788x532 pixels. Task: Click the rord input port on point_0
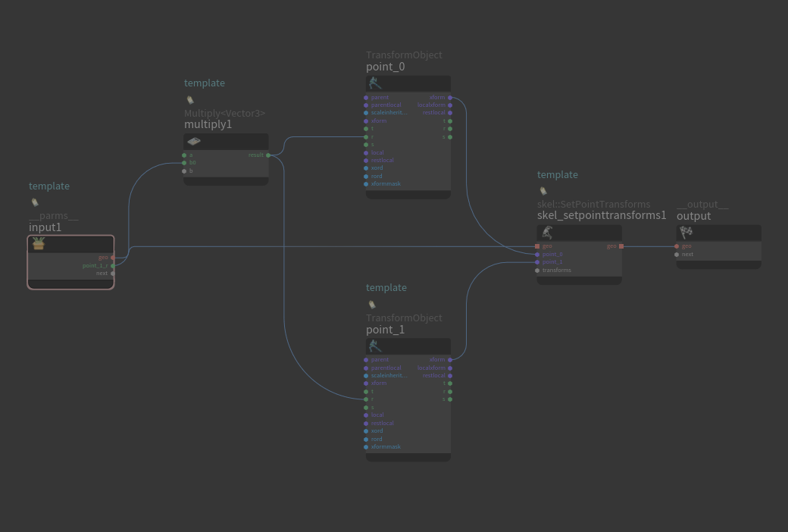pyautogui.click(x=366, y=177)
